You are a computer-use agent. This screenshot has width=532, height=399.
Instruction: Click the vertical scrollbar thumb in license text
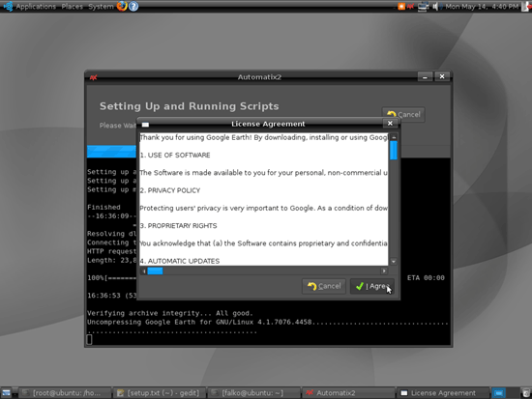394,150
